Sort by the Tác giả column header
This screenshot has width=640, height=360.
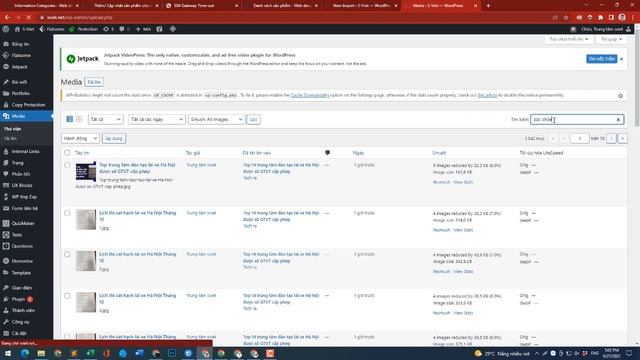pos(193,153)
